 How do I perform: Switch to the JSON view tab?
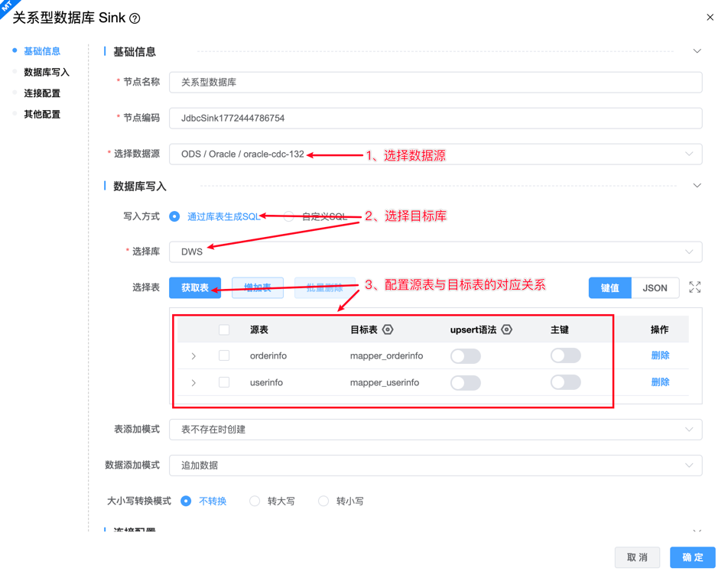[655, 288]
